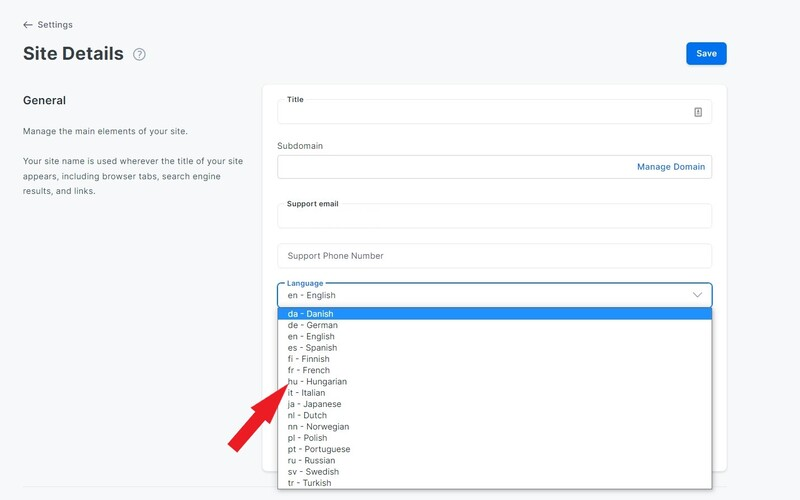This screenshot has width=800, height=500.
Task: Save the site details
Action: tap(706, 54)
